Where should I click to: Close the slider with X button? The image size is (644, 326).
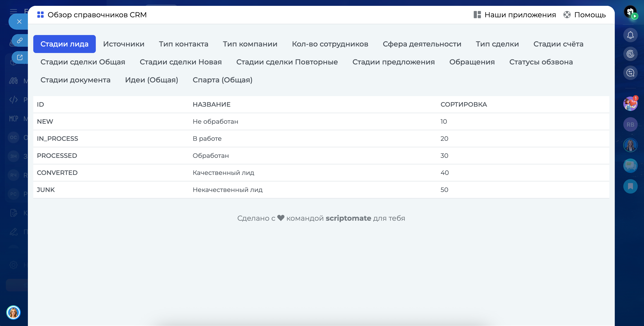pos(19,22)
